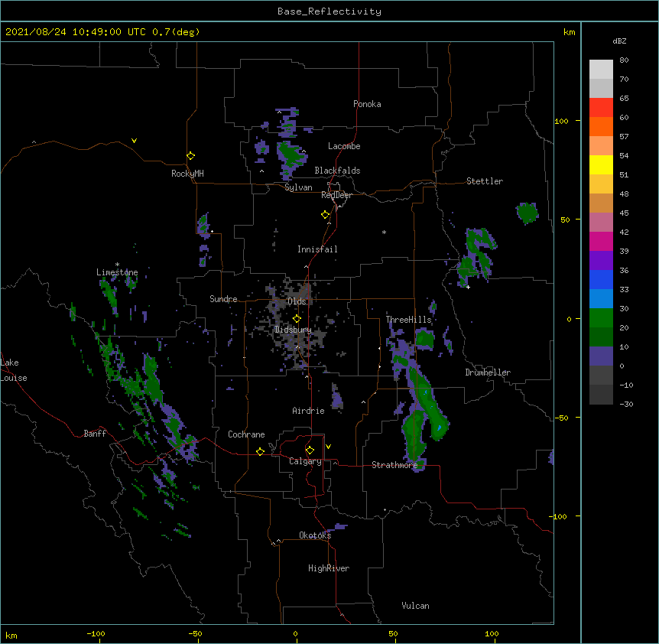The image size is (659, 644).
Task: Click the gray clutter echoes around Olds
Action: click(294, 324)
